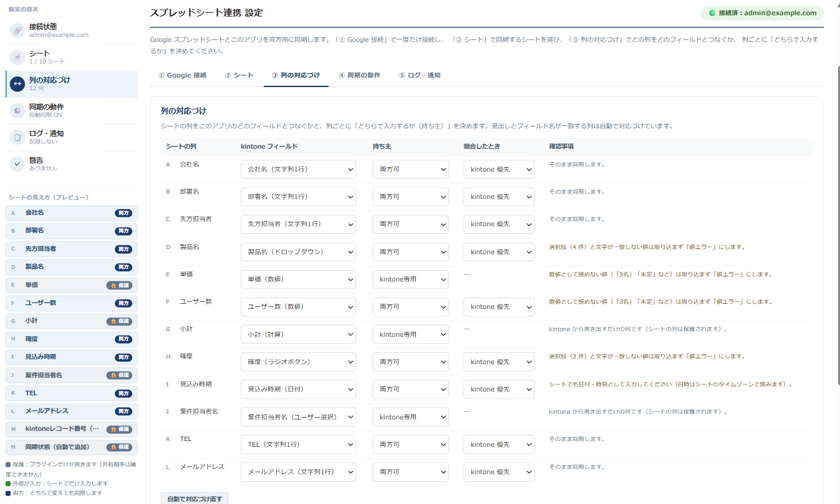Click the sheet icon beside シート in sidebar
840x504 pixels.
pyautogui.click(x=17, y=57)
